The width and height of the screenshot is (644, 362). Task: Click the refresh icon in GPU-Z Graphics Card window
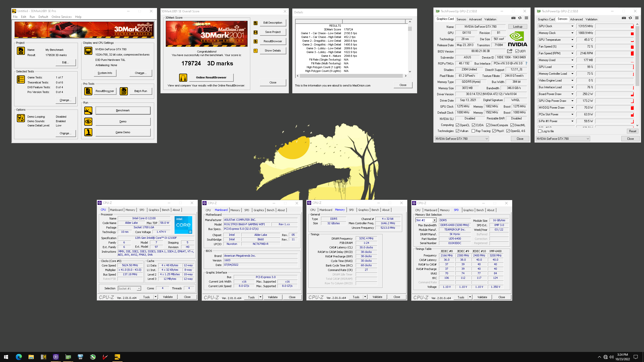point(520,18)
